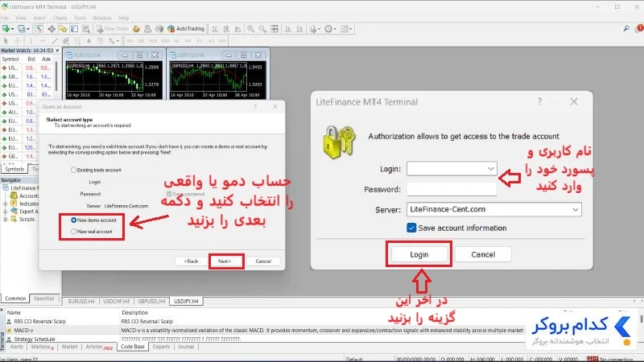Select the RRS CCI Reversal Scalp row

[263, 321]
